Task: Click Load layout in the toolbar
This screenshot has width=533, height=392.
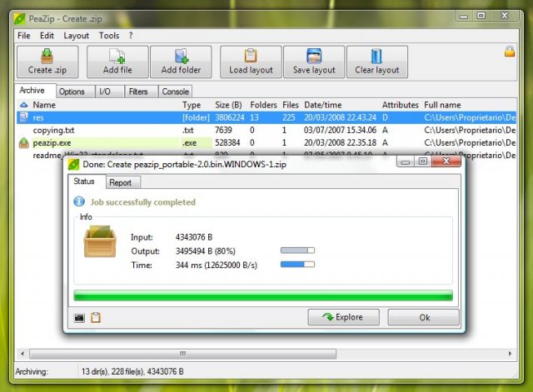Action: [x=251, y=62]
